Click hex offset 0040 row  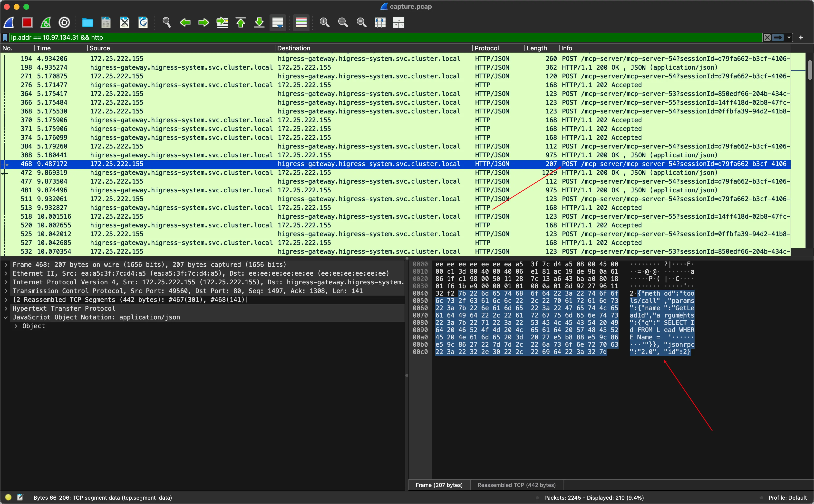[420, 293]
